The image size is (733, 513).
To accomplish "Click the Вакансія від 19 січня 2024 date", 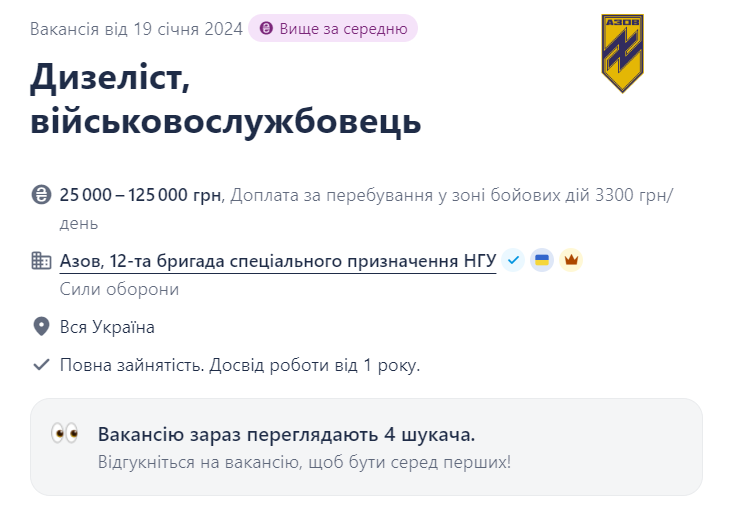I will (x=136, y=29).
